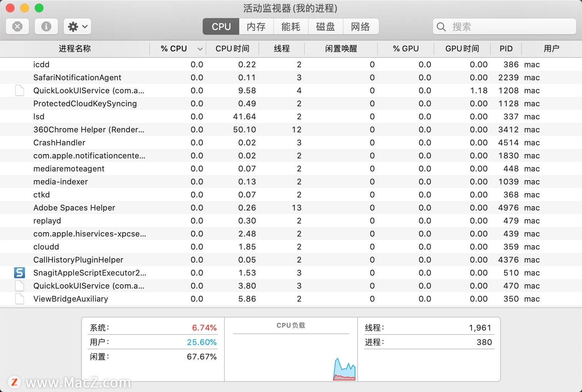582x392 pixels.
Task: Sort by PID column header
Action: (506, 48)
